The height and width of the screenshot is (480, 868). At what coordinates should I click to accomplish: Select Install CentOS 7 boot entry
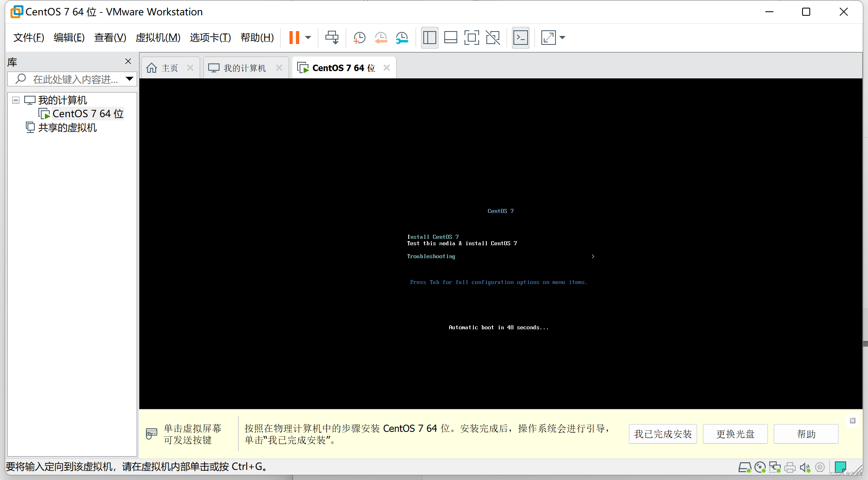point(433,237)
